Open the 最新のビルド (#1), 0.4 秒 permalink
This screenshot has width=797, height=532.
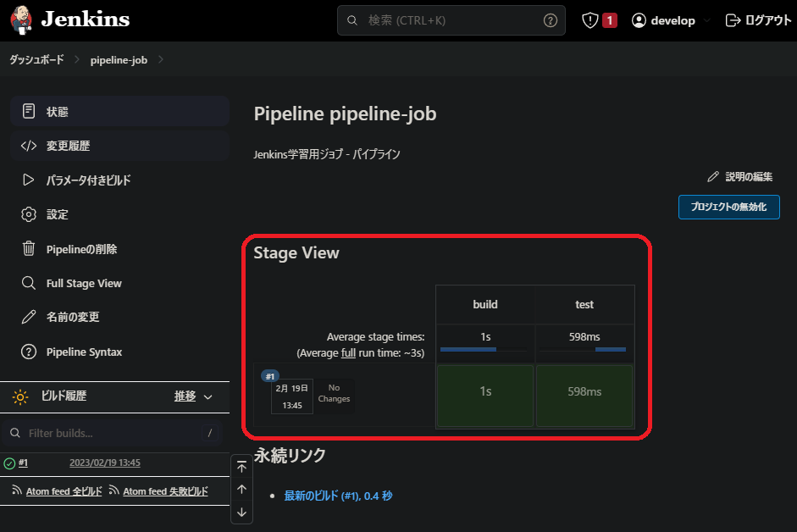pyautogui.click(x=338, y=496)
